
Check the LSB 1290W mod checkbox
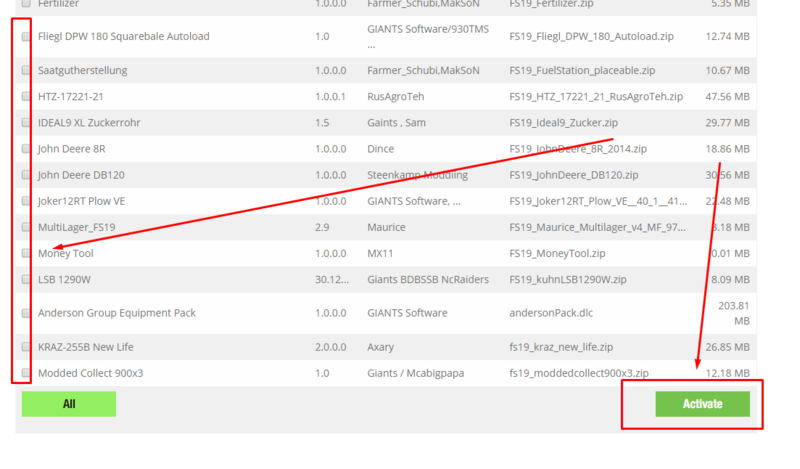pos(26,279)
